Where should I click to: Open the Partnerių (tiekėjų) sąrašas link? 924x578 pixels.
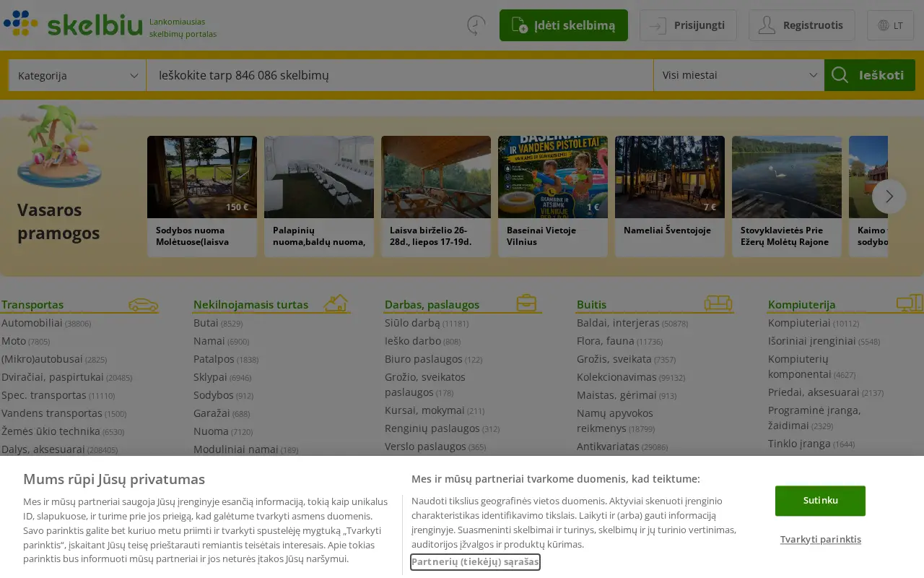[x=475, y=561]
